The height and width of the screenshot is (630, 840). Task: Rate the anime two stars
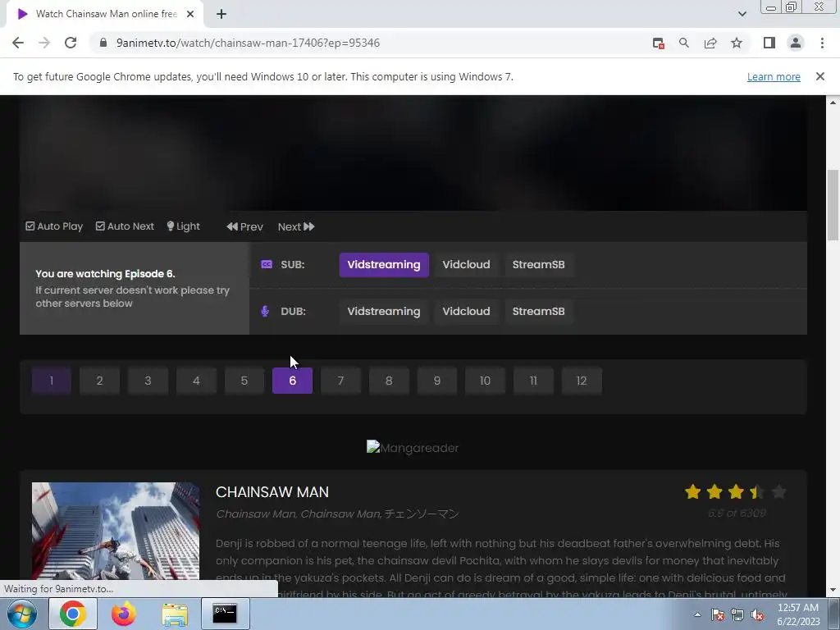(714, 492)
